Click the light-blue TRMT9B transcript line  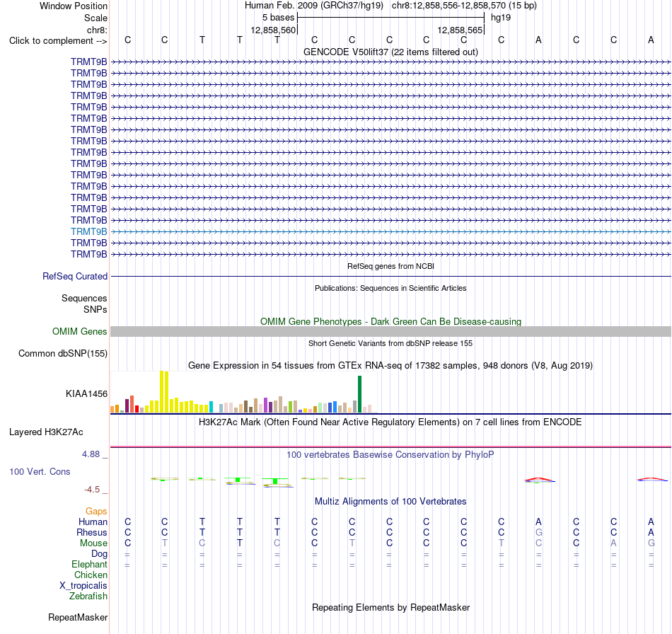point(390,231)
